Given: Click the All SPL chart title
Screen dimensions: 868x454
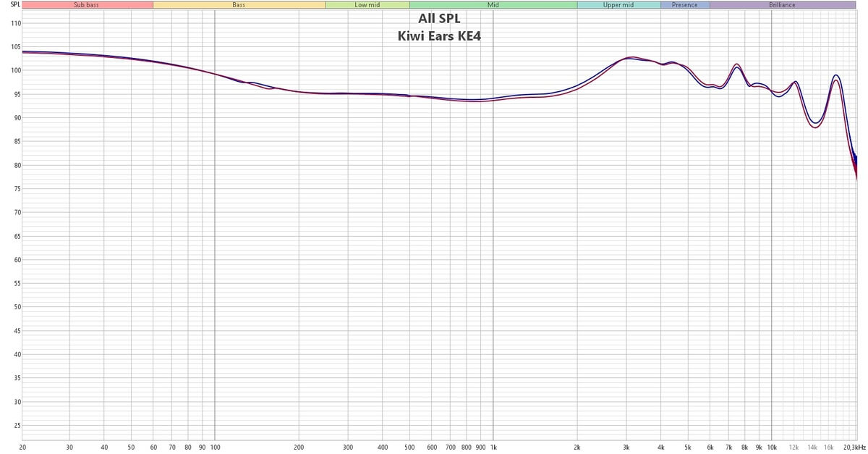Looking at the screenshot, I should (438, 19).
